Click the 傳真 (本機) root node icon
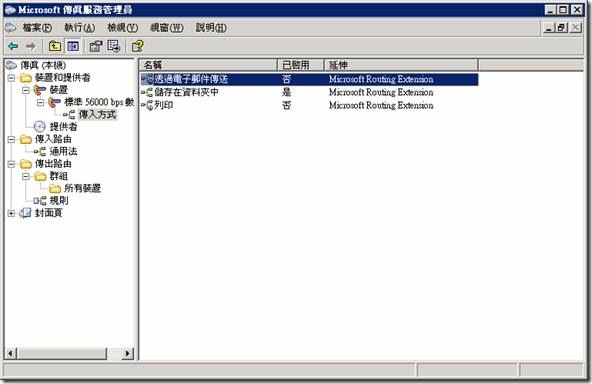592x384 pixels. (11, 65)
